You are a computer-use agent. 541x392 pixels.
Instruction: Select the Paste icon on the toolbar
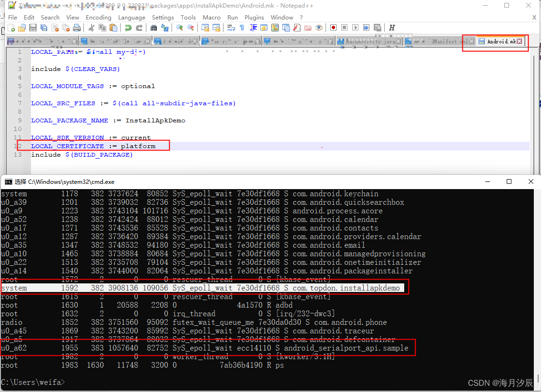tap(112, 28)
